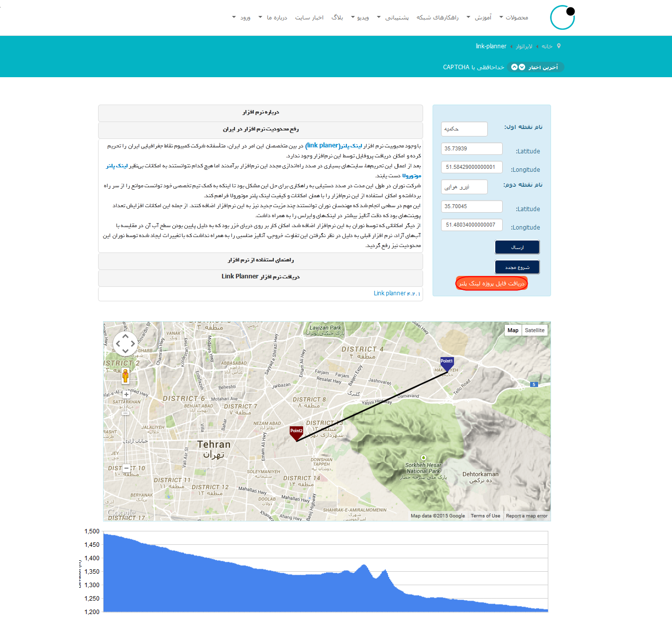Click the map zoom slider handle
This screenshot has width=672, height=626.
click(x=125, y=413)
